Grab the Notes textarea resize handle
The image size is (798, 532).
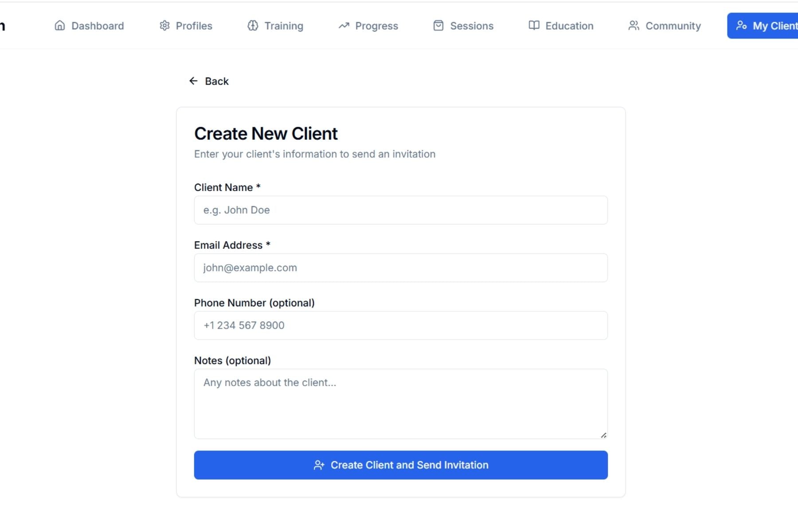(603, 435)
